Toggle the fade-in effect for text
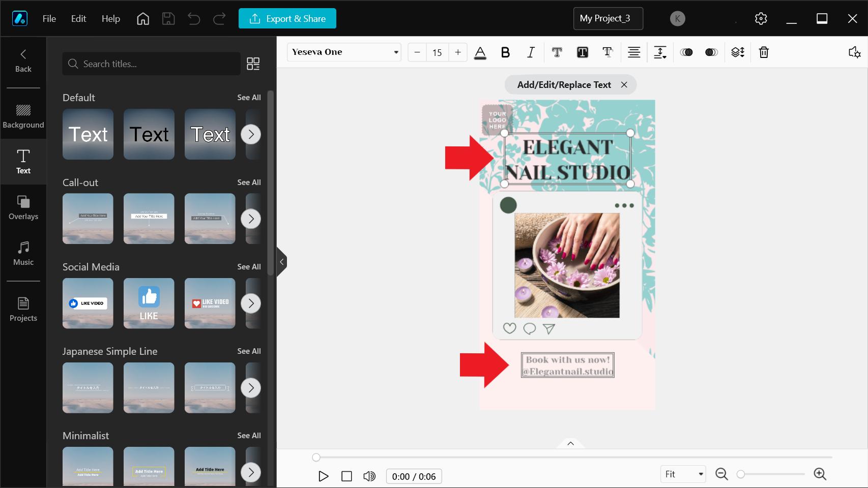The height and width of the screenshot is (488, 868). coord(687,52)
